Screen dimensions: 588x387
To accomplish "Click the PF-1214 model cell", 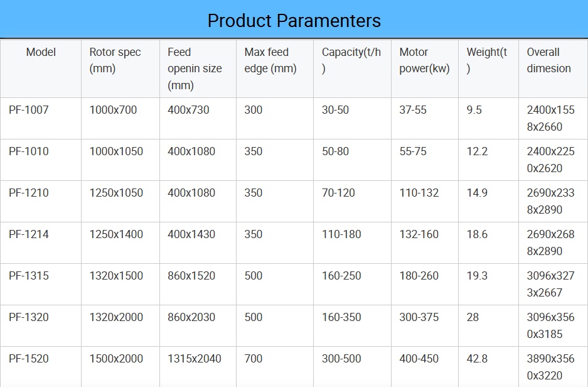I will pyautogui.click(x=29, y=234).
